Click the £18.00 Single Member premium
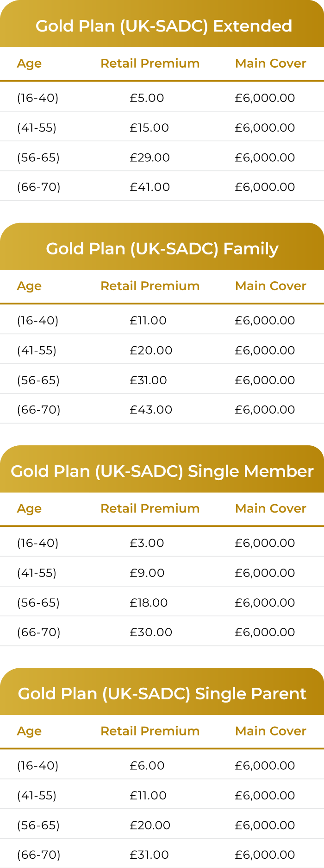Image resolution: width=324 pixels, height=868 pixels. [149, 602]
